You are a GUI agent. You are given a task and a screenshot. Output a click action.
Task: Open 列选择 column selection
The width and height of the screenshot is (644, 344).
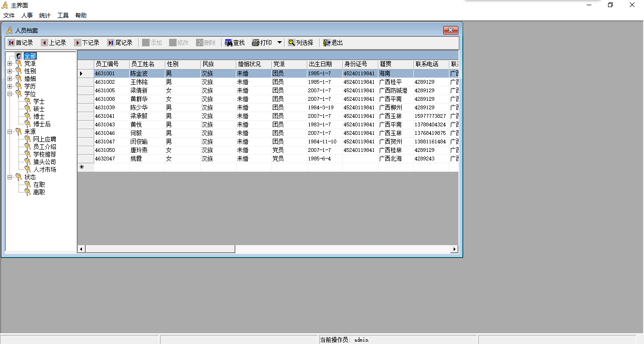(x=301, y=43)
